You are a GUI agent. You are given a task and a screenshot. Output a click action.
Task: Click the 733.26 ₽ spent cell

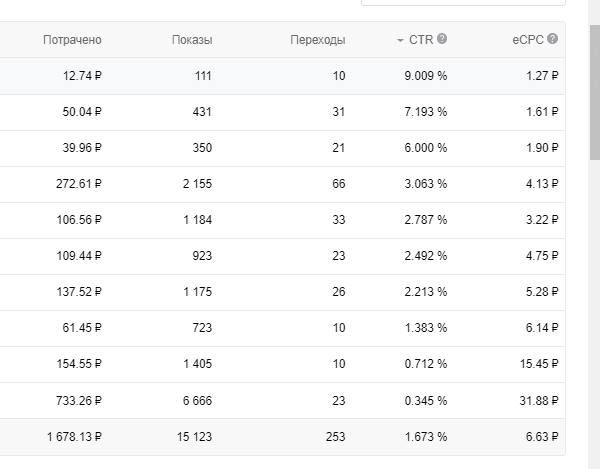[78, 400]
